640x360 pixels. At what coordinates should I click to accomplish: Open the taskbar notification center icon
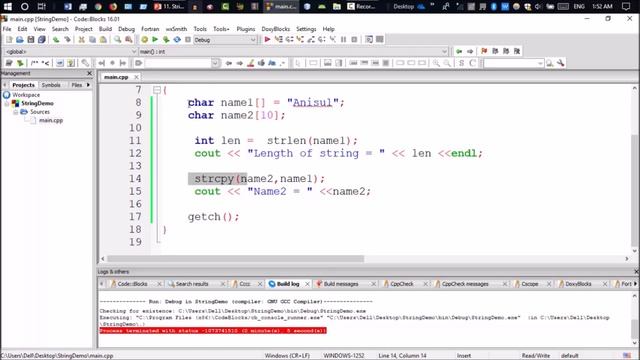click(626, 7)
